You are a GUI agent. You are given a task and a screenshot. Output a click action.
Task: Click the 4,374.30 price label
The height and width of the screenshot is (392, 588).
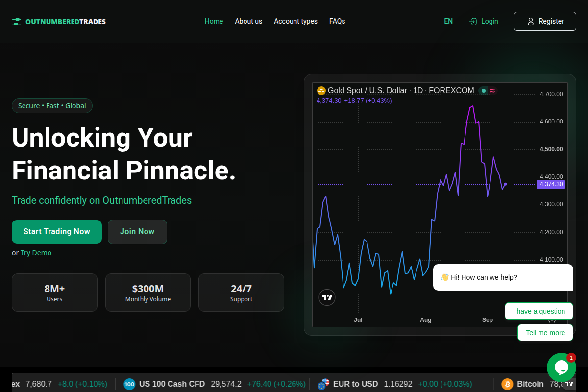pos(551,184)
